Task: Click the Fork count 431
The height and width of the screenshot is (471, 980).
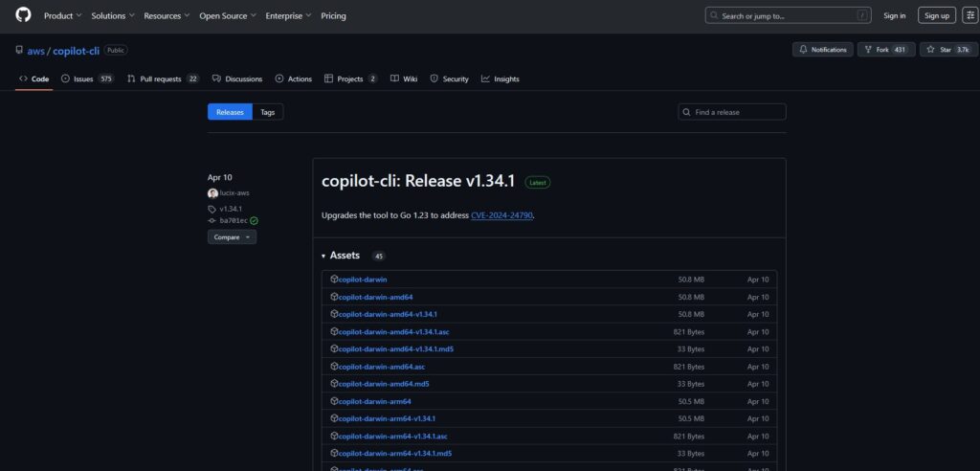Action: click(x=900, y=50)
